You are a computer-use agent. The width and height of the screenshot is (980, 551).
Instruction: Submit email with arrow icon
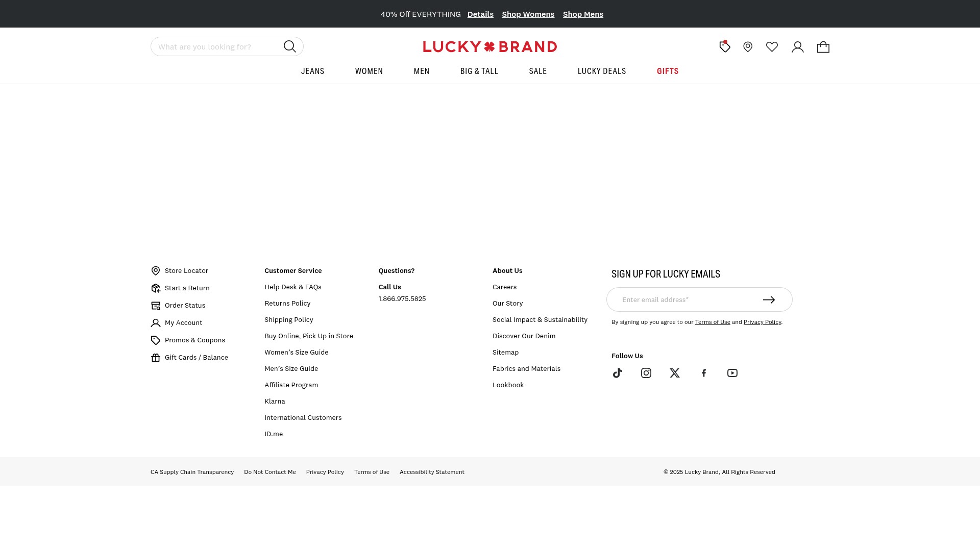click(769, 300)
